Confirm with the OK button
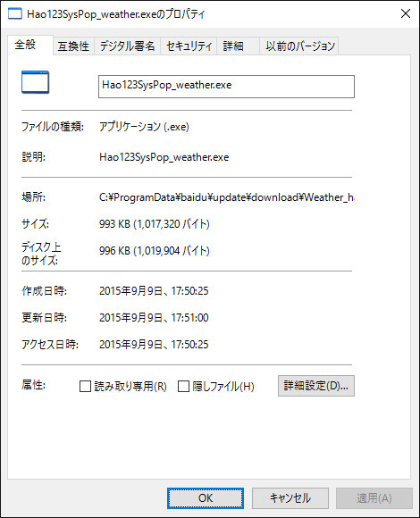 (206, 498)
